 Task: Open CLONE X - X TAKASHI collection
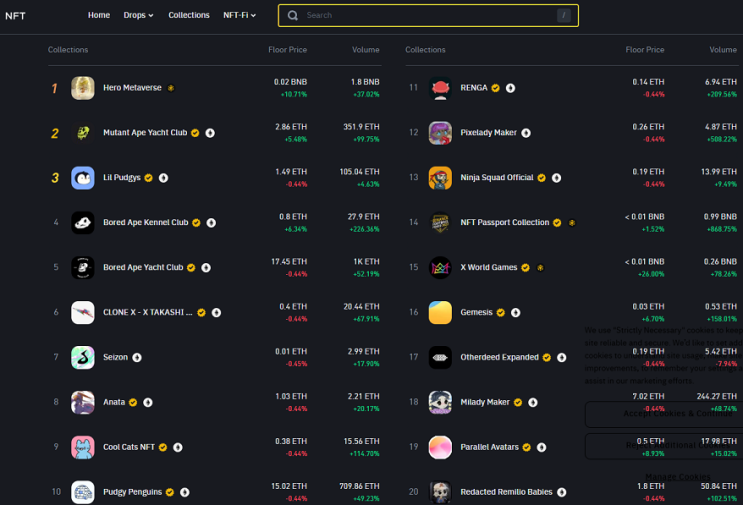(148, 313)
